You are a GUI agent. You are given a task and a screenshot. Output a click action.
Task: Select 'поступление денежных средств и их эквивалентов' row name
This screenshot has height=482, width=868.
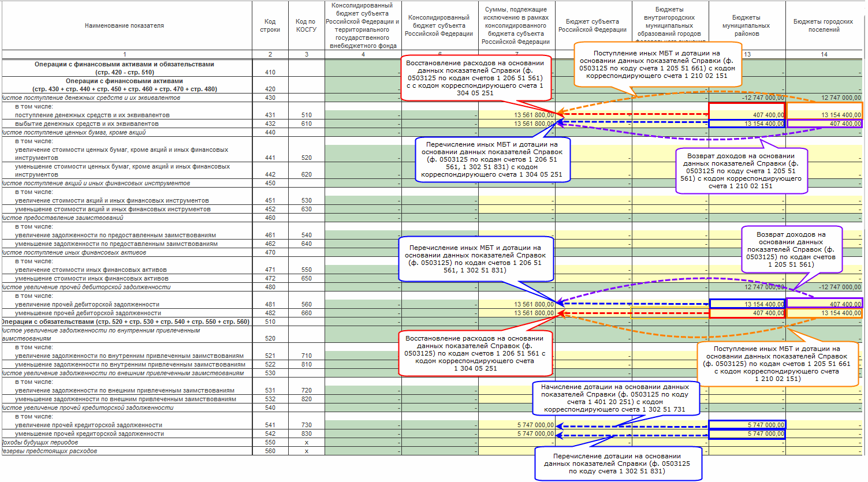[92, 115]
